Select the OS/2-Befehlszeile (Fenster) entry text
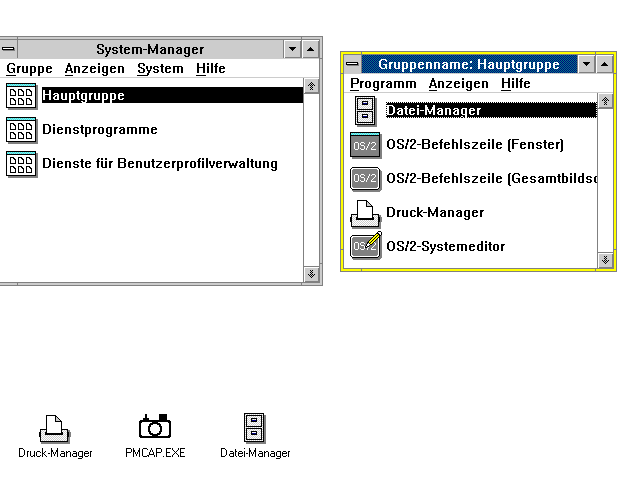The height and width of the screenshot is (480, 640). (x=475, y=144)
